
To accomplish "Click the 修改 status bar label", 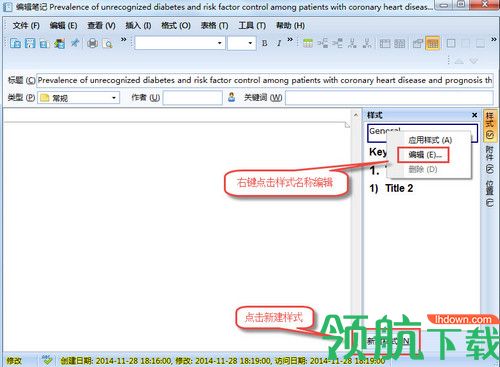I will pos(14,361).
